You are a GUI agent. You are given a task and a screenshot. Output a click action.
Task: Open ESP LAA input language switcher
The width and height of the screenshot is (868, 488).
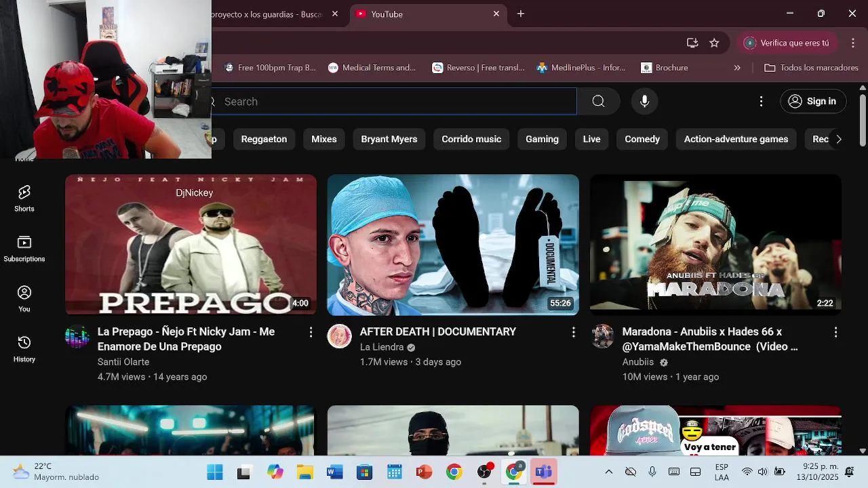tap(722, 472)
